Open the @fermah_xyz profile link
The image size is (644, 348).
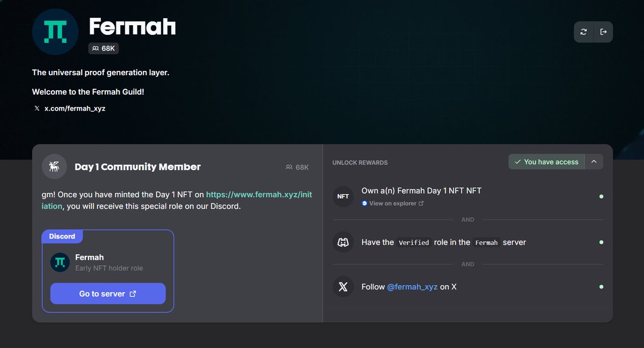412,287
